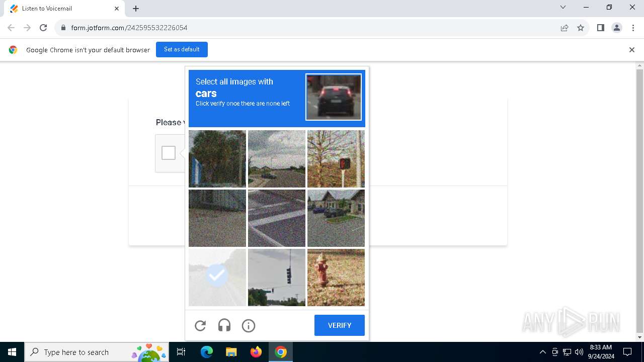Image resolution: width=644 pixels, height=362 pixels.
Task: Show hidden system tray icons
Action: point(542,352)
